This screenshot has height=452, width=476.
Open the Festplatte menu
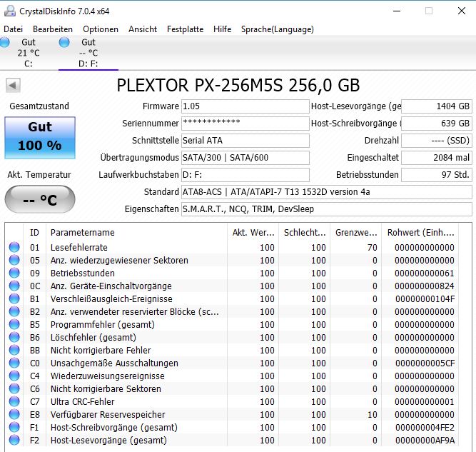tap(185, 29)
